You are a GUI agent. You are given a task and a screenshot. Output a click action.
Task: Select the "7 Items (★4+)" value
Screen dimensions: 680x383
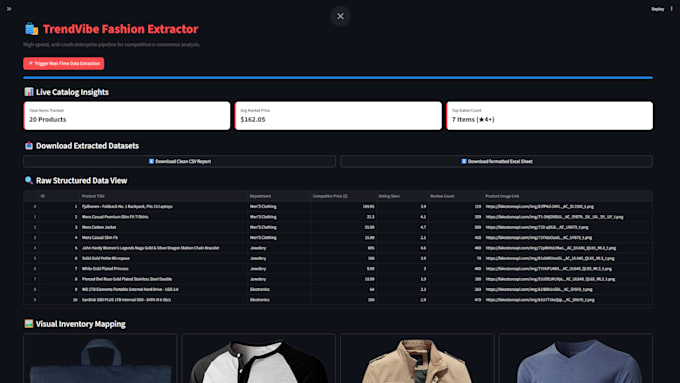click(473, 119)
